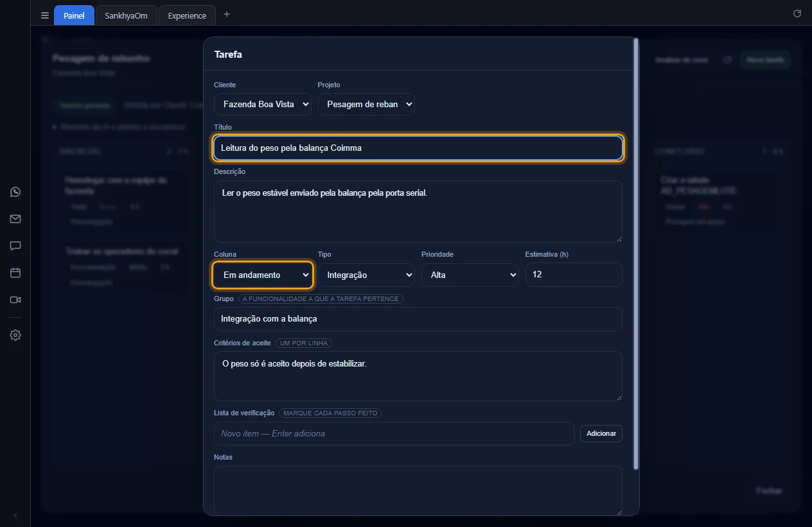Screen dimensions: 812x527
Task: Click the Estimativa (h) field showing 12
Action: 574,275
